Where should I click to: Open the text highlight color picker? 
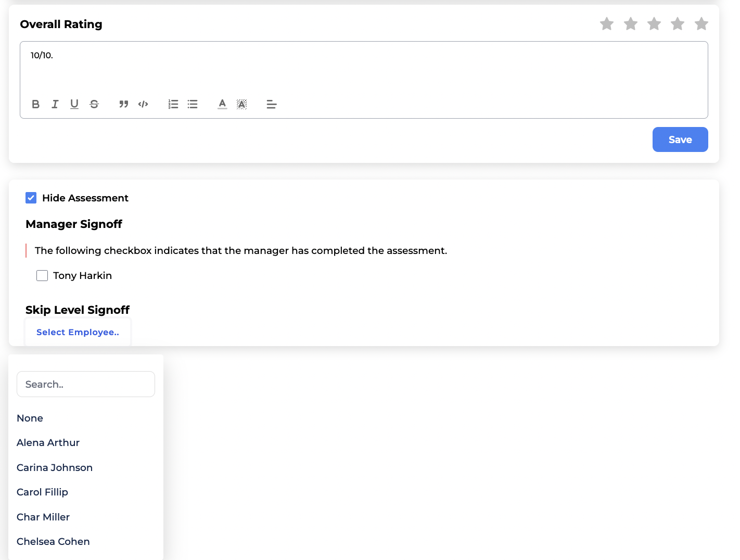click(241, 104)
